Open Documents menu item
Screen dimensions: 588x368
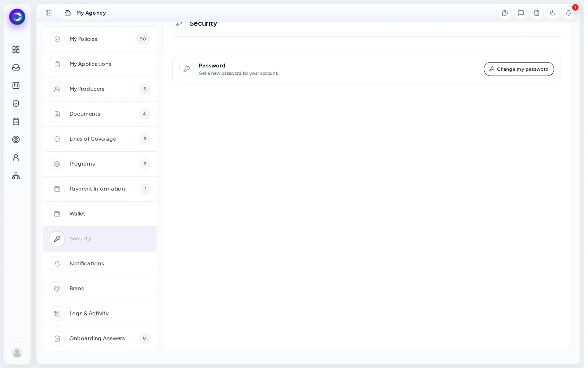pyautogui.click(x=100, y=114)
